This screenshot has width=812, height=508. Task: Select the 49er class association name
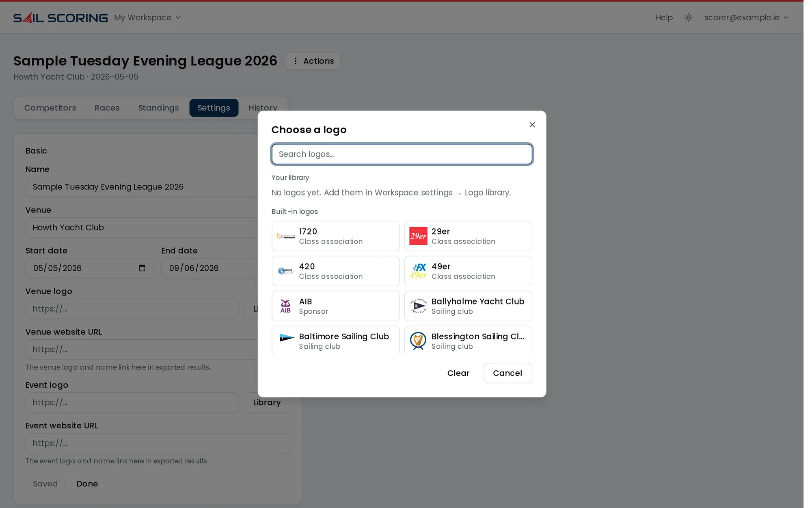click(441, 266)
